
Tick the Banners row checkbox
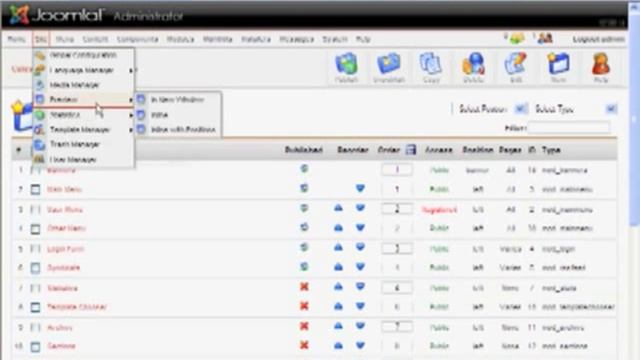click(36, 170)
